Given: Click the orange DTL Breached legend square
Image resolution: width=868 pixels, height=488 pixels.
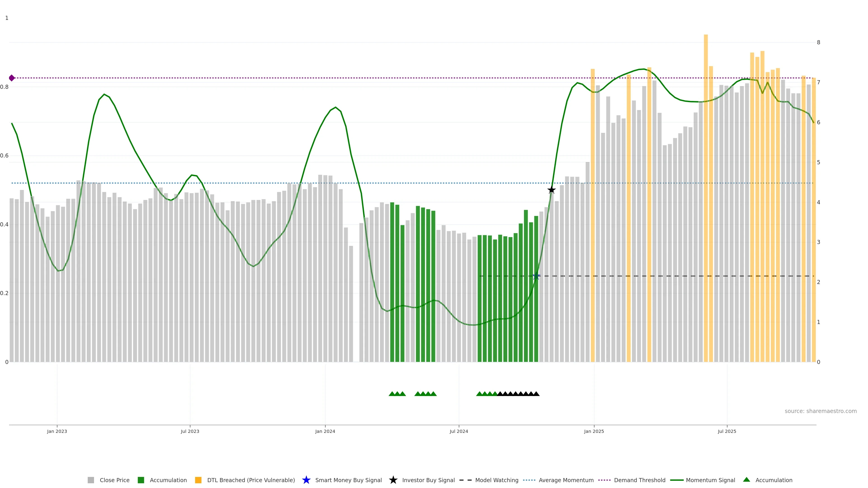Looking at the screenshot, I should tap(198, 480).
